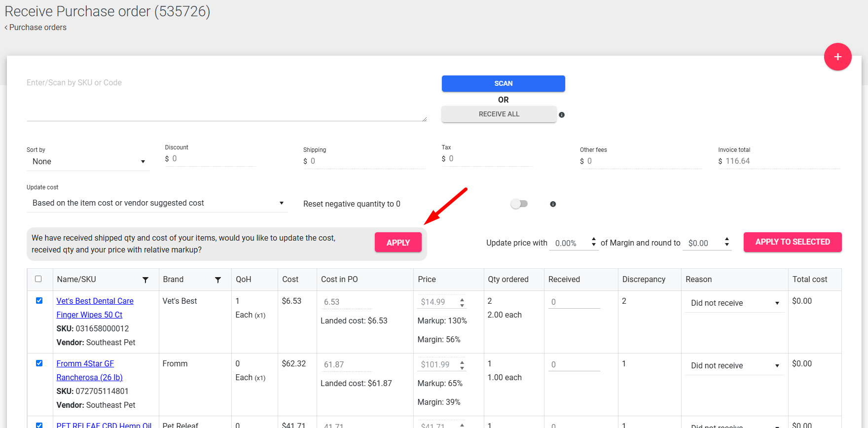Uncheck the Fromm 4Star GF row checkbox

[x=39, y=363]
